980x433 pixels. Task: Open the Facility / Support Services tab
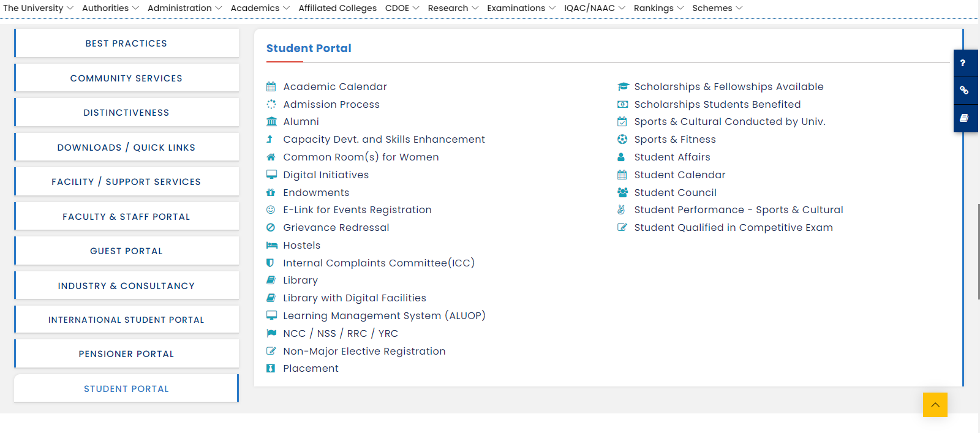(126, 182)
